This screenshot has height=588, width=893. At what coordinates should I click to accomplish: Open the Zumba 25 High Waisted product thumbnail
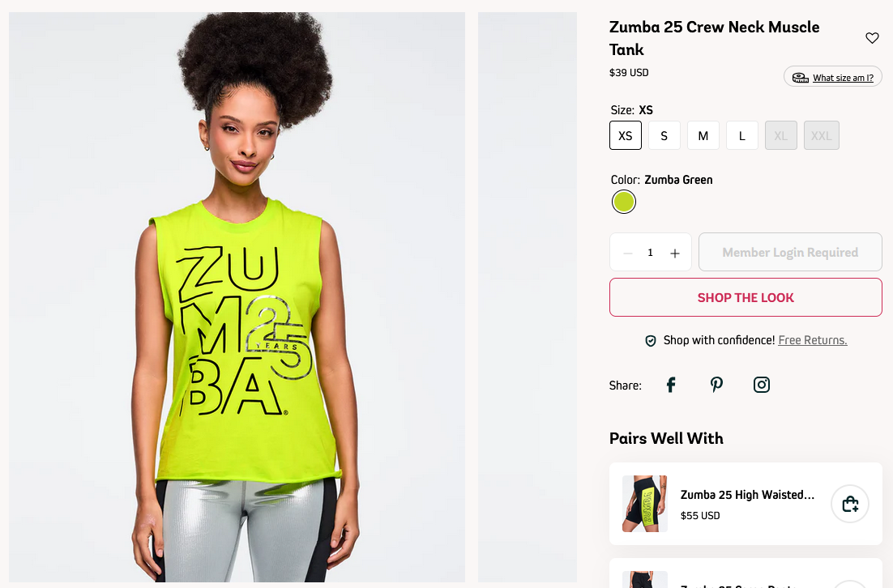pos(645,504)
